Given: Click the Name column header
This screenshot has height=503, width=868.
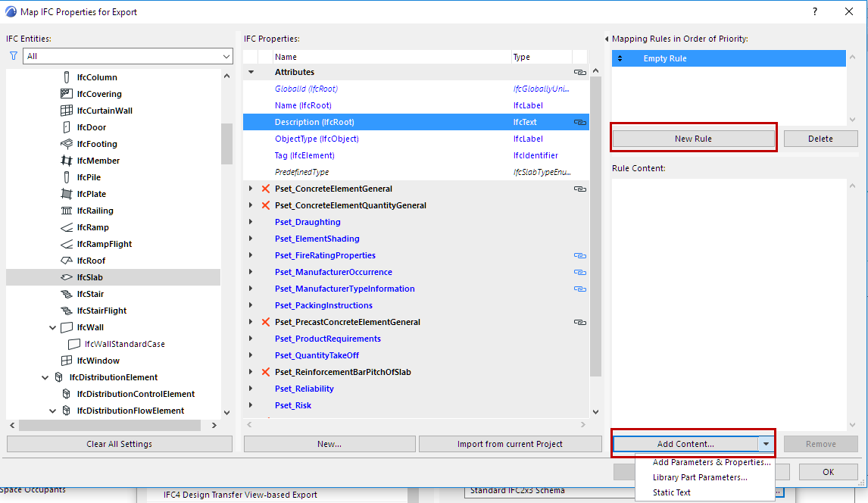Looking at the screenshot, I should pyautogui.click(x=392, y=57).
